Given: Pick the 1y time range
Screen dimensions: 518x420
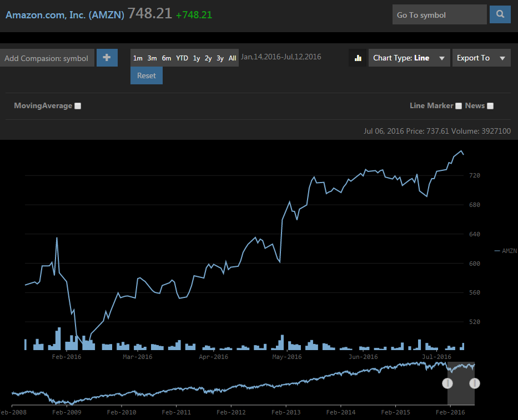Looking at the screenshot, I should (x=197, y=58).
